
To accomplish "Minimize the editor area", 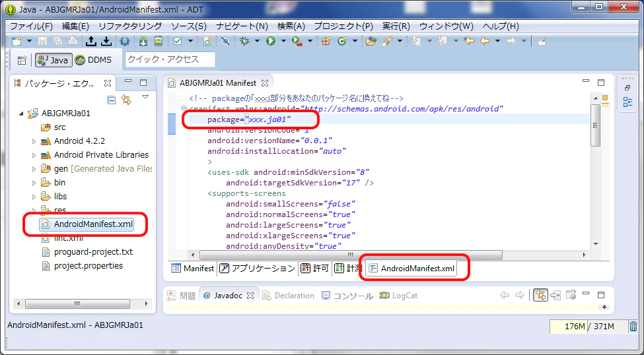I will [586, 82].
